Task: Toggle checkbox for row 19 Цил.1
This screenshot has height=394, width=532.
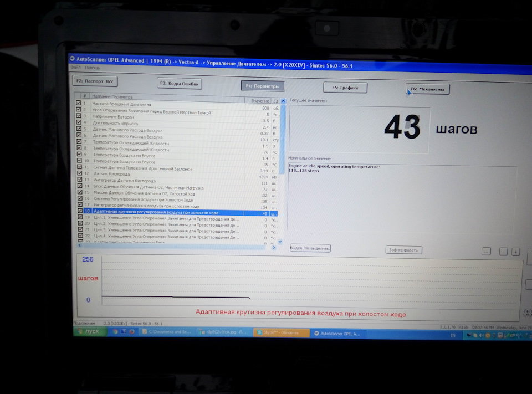Action: [80, 217]
